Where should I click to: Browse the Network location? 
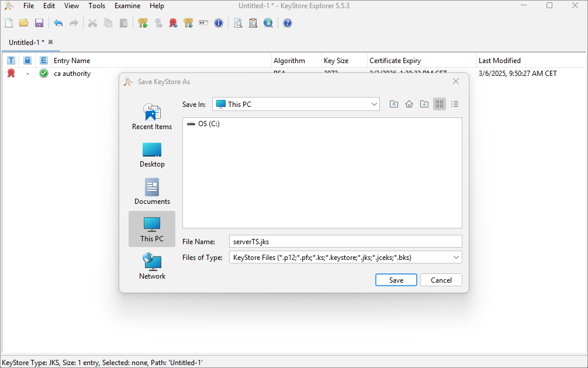(x=152, y=266)
